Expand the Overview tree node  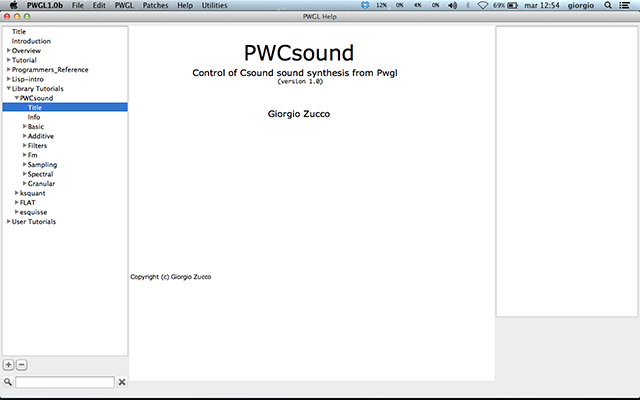9,50
